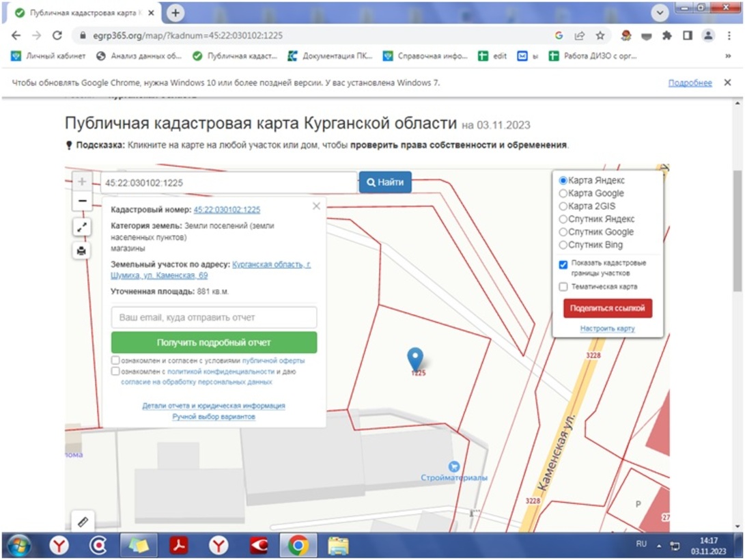The image size is (745, 560).
Task: Open the Личный кабинет bookmark
Action: pyautogui.click(x=48, y=56)
